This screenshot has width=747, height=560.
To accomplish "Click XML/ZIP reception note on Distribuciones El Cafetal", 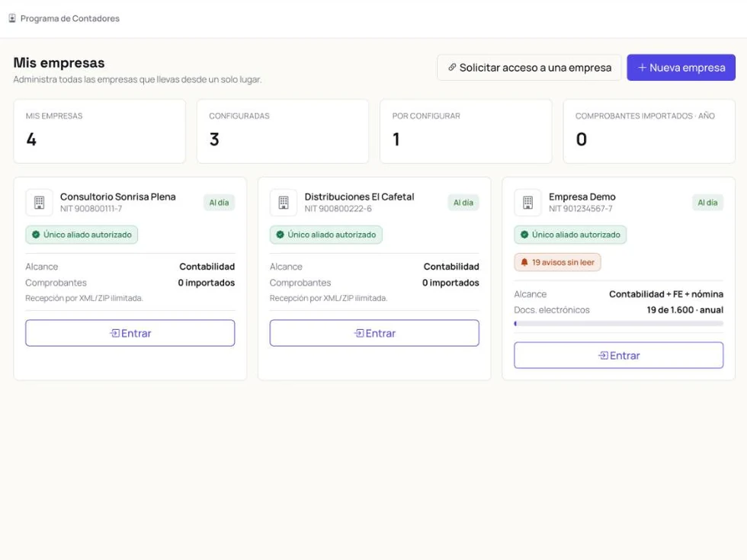I will click(329, 298).
